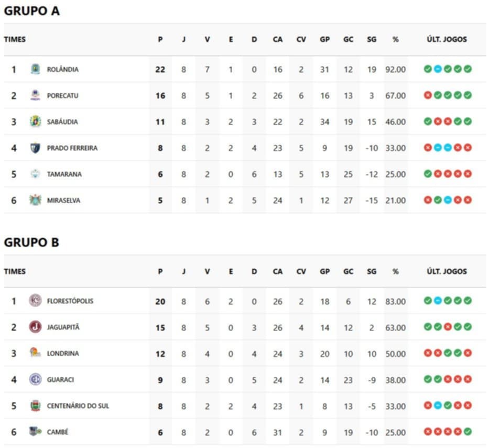Sort Grupo A by SG column header
The width and height of the screenshot is (489, 448).
pyautogui.click(x=372, y=39)
